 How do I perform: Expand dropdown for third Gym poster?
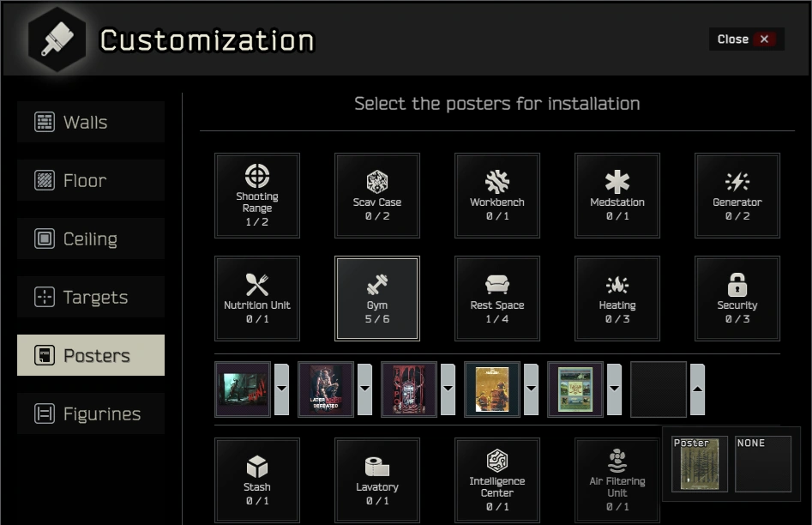point(448,389)
